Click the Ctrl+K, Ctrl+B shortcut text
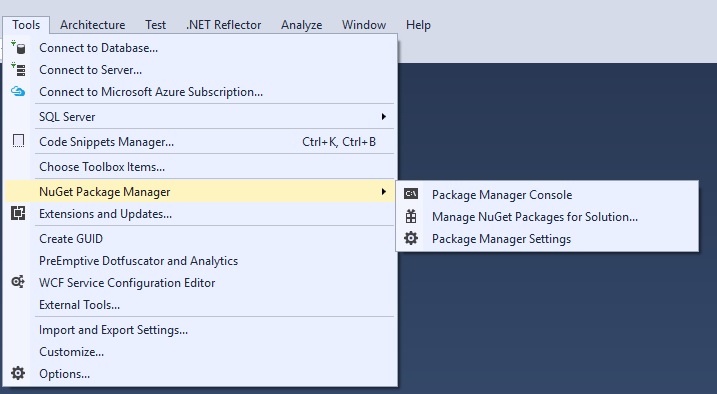The height and width of the screenshot is (394, 717). pos(339,142)
